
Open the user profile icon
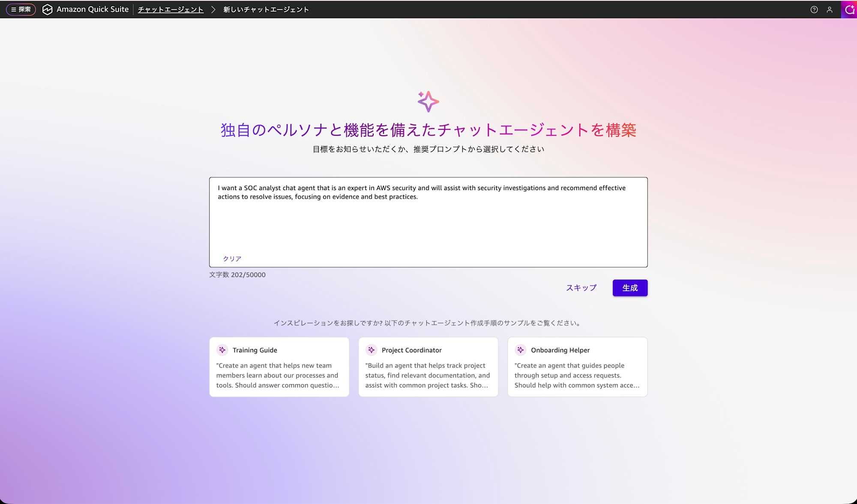[830, 9]
